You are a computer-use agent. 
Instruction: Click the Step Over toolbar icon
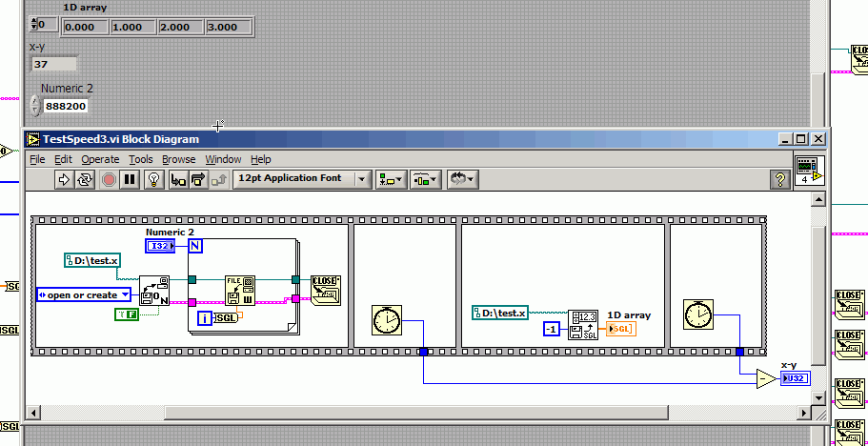198,178
